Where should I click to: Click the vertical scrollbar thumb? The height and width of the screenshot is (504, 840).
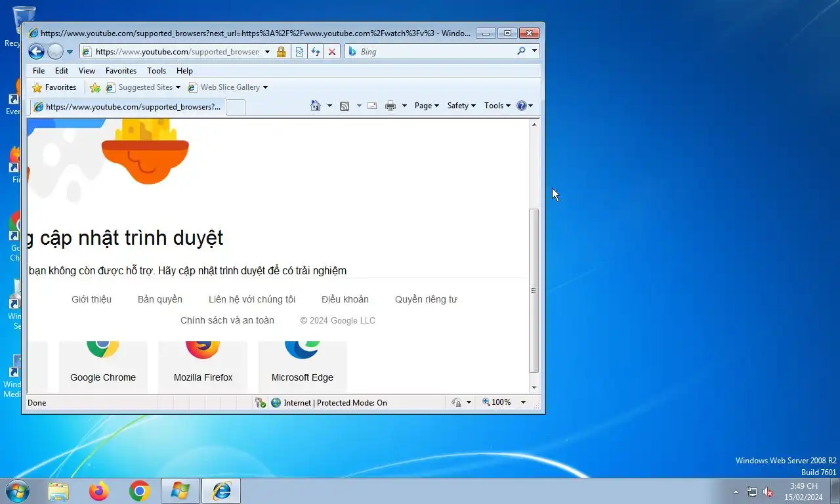[x=534, y=291]
